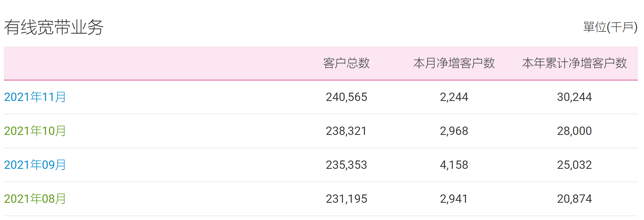Select the cumulative value 30,244
Image resolution: width=644 pixels, height=220 pixels.
pos(574,97)
